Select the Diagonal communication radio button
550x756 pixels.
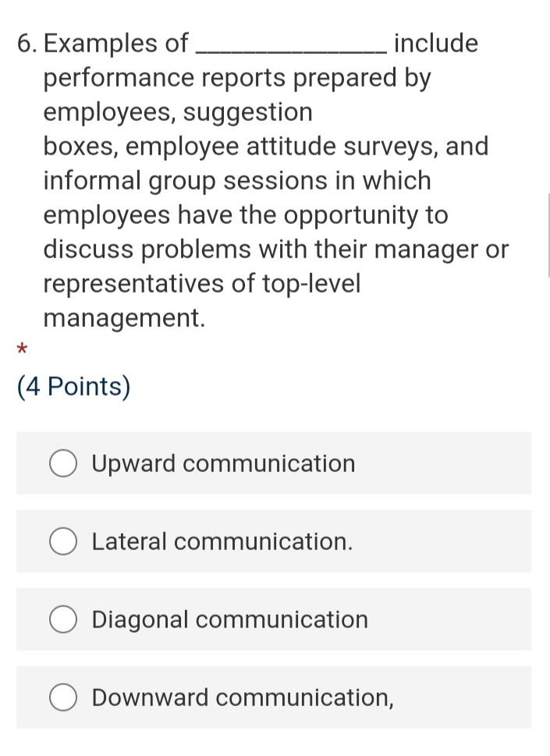coord(63,619)
